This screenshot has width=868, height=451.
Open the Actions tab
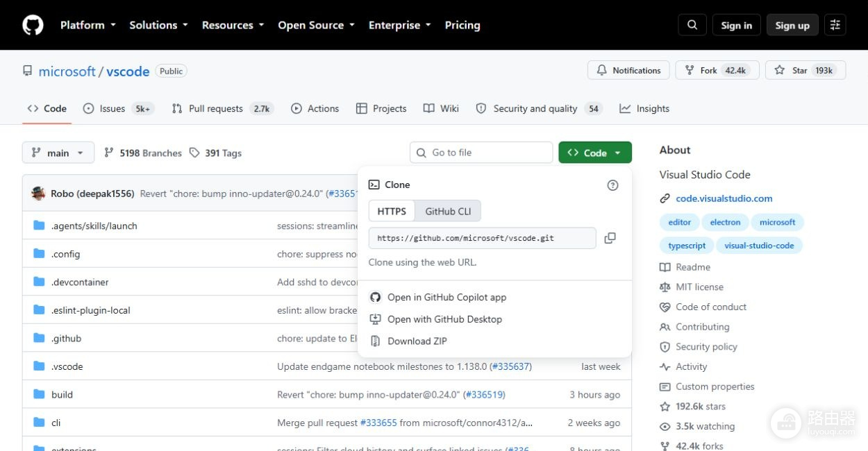coord(315,108)
